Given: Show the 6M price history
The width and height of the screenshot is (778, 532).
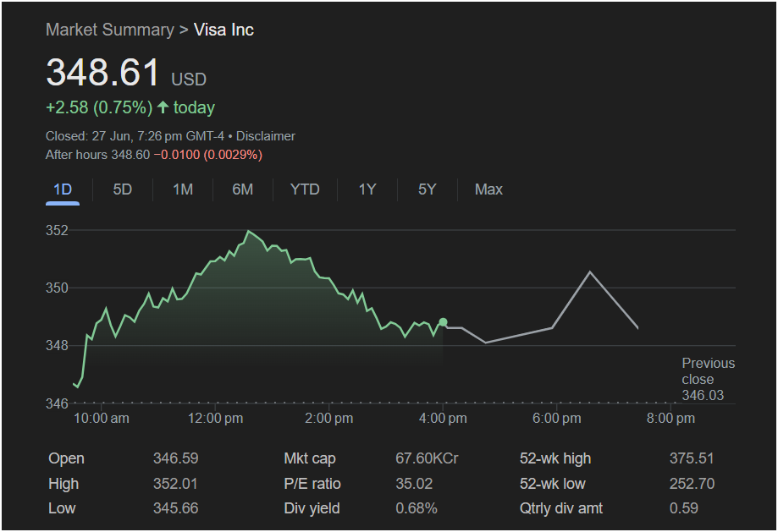Looking at the screenshot, I should (243, 189).
